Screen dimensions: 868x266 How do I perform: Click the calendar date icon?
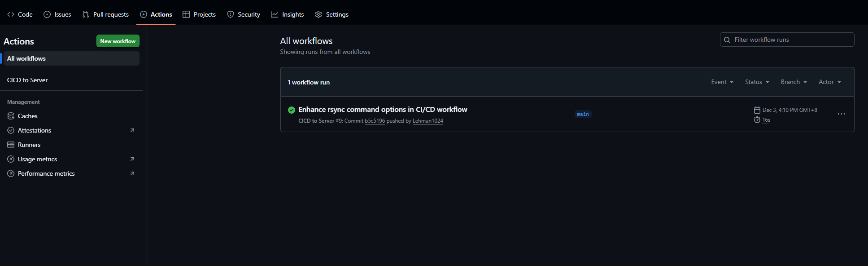click(x=757, y=110)
